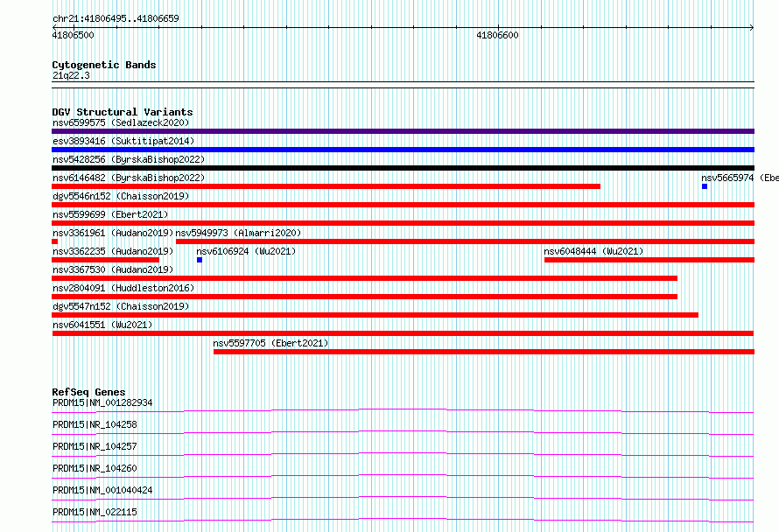The width and height of the screenshot is (779, 532).
Task: Click the short red nsv3362235 bar
Action: tap(105, 260)
